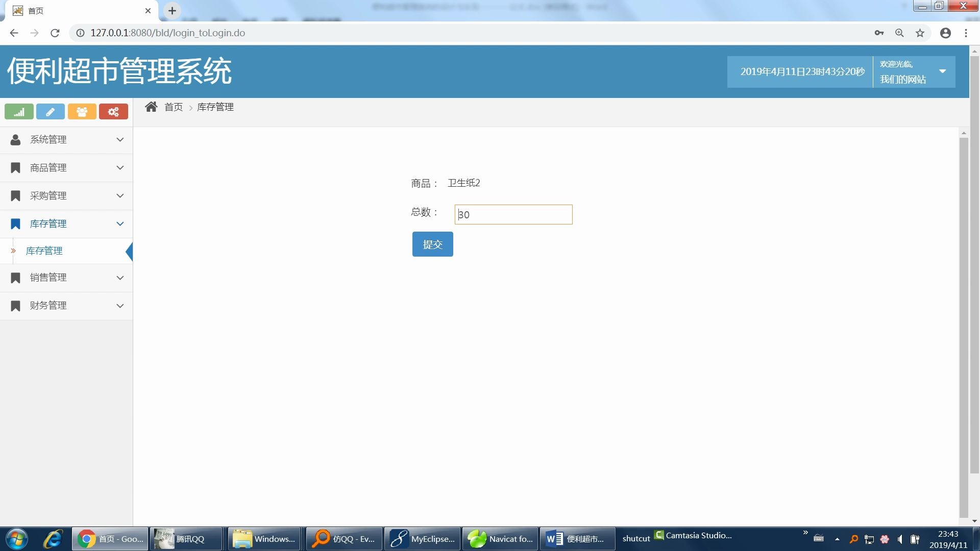Open the 财务管理 menu item

point(66,306)
